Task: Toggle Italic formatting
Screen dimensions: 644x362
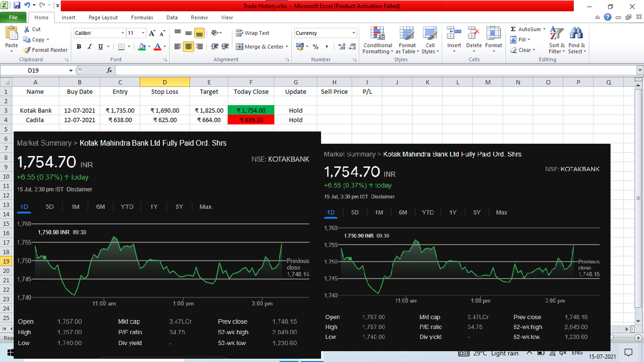Action: pyautogui.click(x=90, y=47)
